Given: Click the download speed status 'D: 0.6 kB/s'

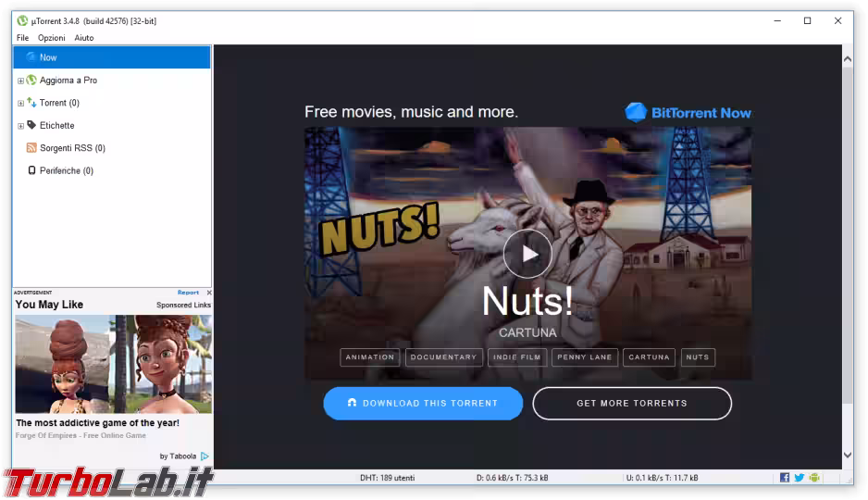Looking at the screenshot, I should (x=494, y=478).
